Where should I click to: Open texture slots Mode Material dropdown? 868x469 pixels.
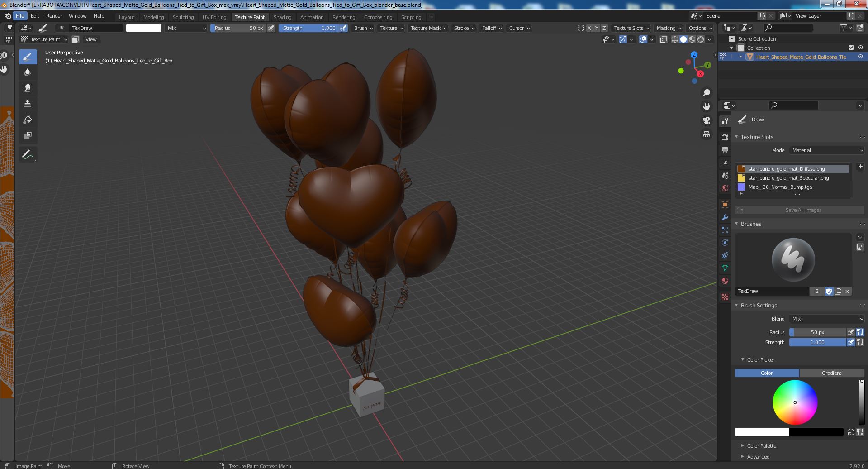(827, 150)
